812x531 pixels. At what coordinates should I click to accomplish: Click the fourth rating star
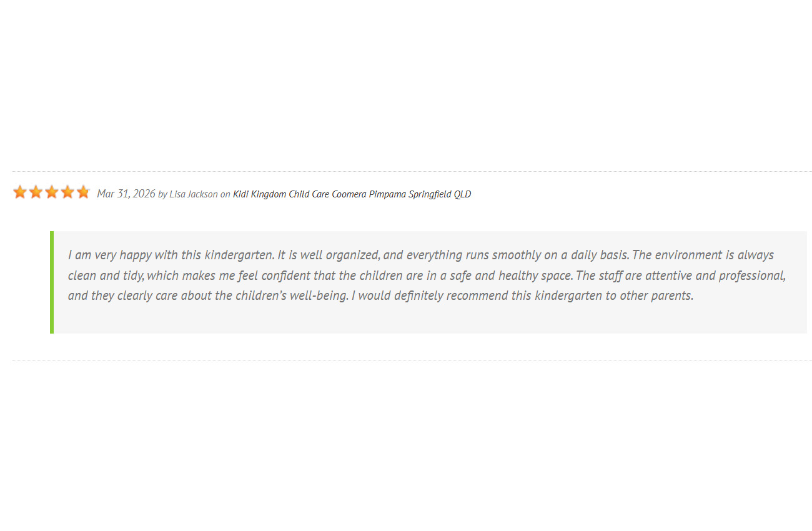67,192
